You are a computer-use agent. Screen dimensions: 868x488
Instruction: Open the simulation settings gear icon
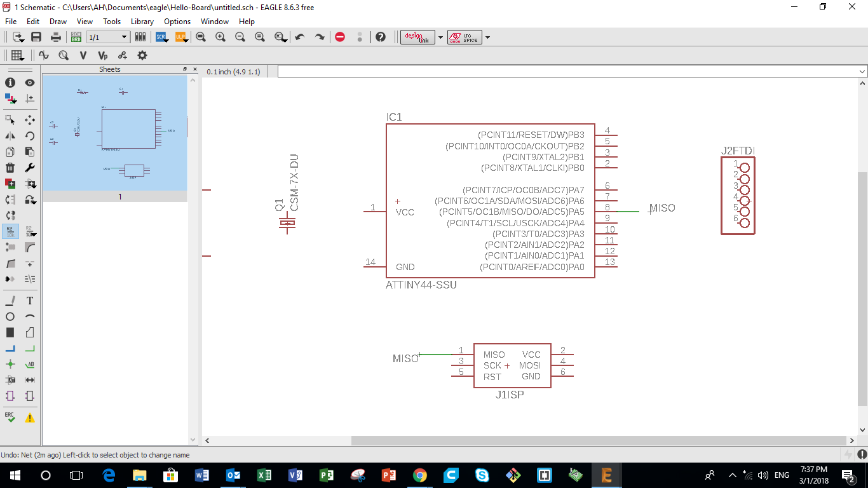[x=142, y=55]
